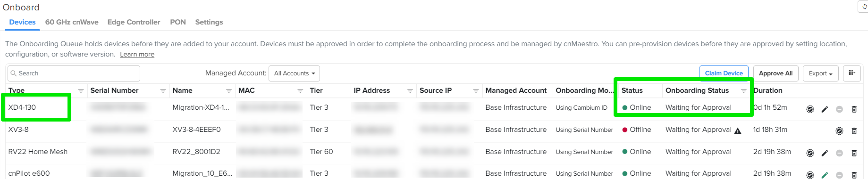
Task: Follow the Learn more link
Action: coord(137,54)
